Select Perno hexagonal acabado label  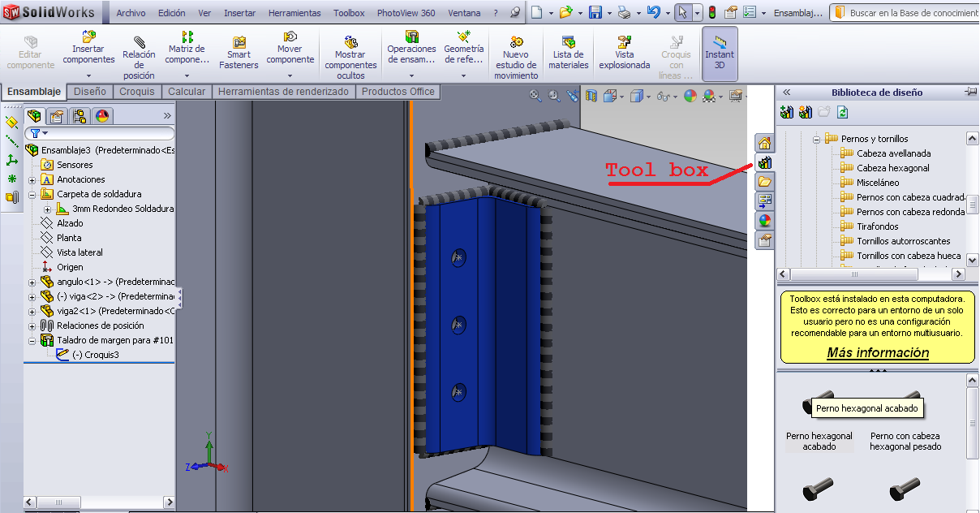[x=819, y=442]
